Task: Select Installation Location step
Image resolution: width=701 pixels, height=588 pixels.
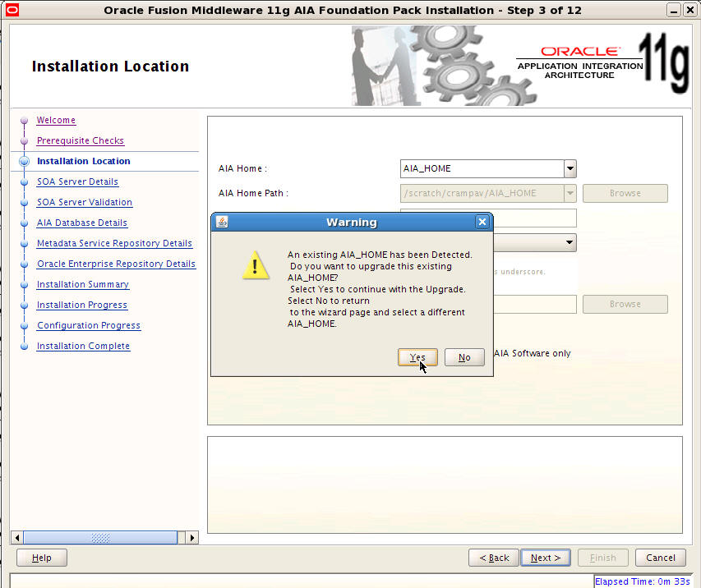Action: click(84, 161)
